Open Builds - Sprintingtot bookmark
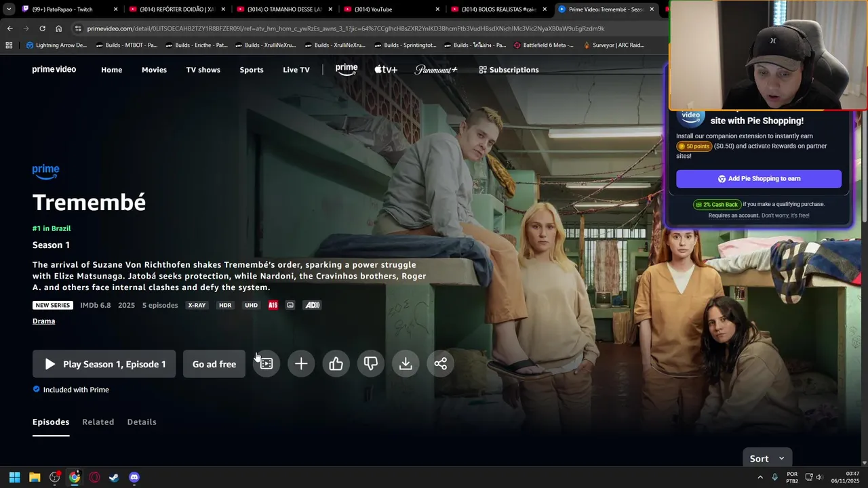Screen dimensions: 868x488 [405, 45]
